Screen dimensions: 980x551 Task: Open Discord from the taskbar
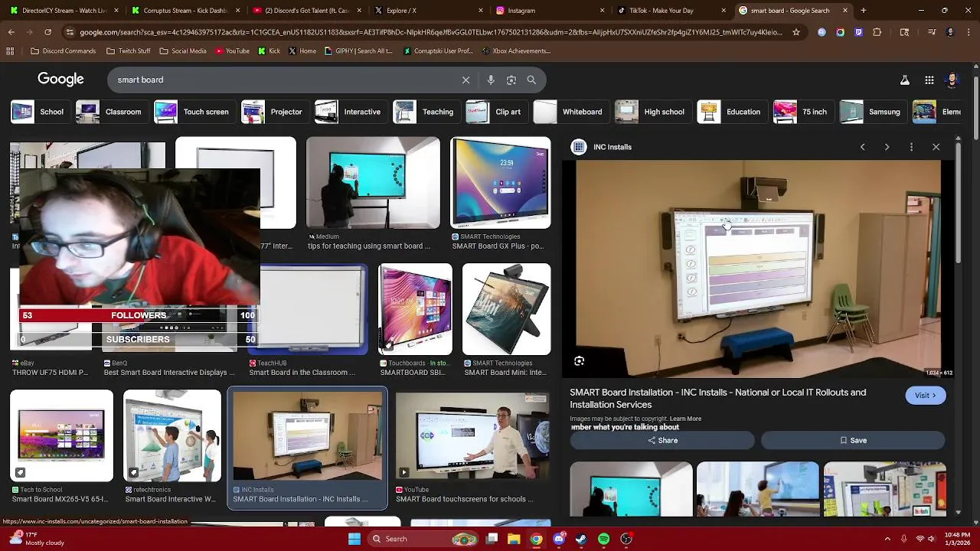click(559, 539)
